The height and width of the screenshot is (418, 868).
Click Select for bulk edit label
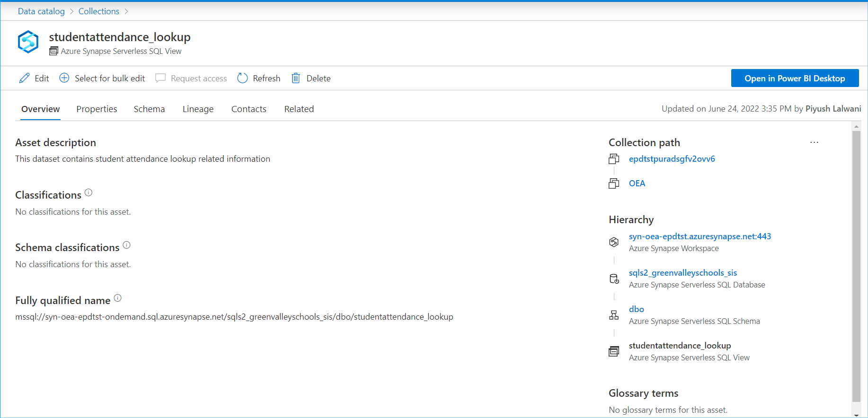coord(110,78)
